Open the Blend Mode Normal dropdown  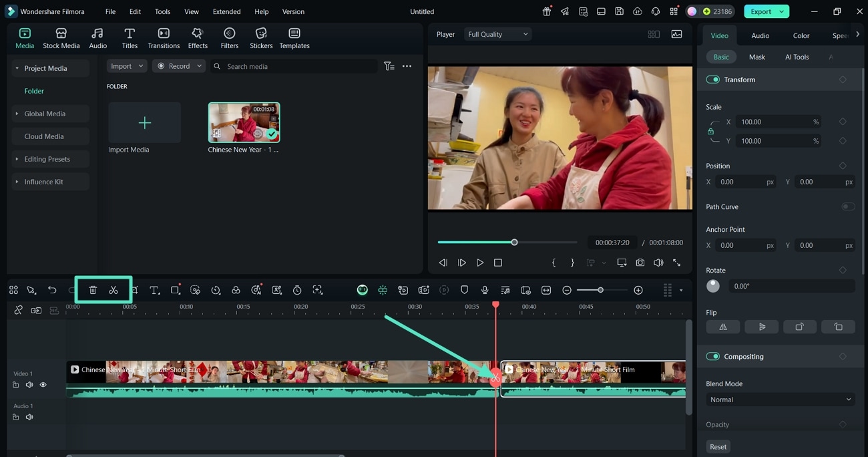(x=780, y=400)
